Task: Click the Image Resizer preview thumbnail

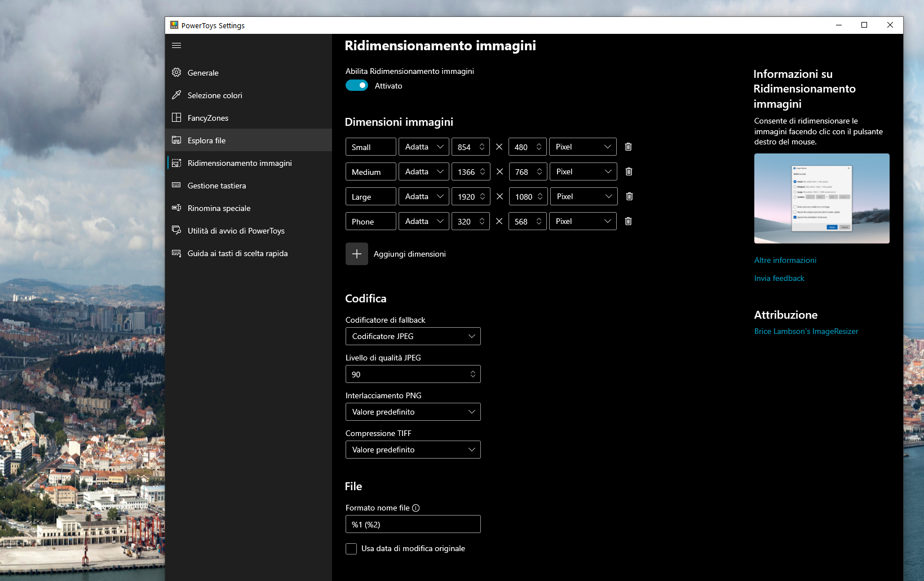Action: coord(822,199)
